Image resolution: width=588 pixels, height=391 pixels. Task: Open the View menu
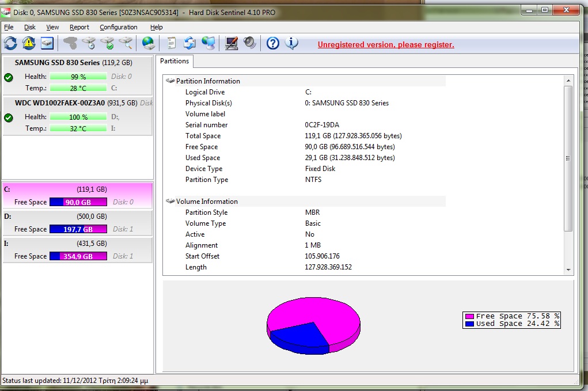pyautogui.click(x=52, y=27)
